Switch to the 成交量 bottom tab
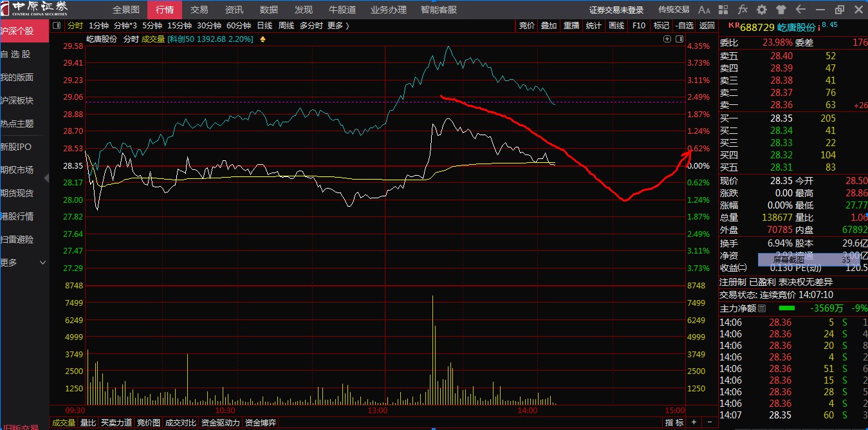 coord(64,423)
